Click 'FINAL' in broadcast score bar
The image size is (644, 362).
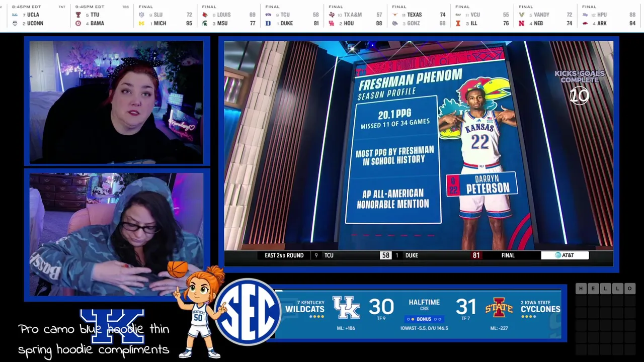[508, 255]
